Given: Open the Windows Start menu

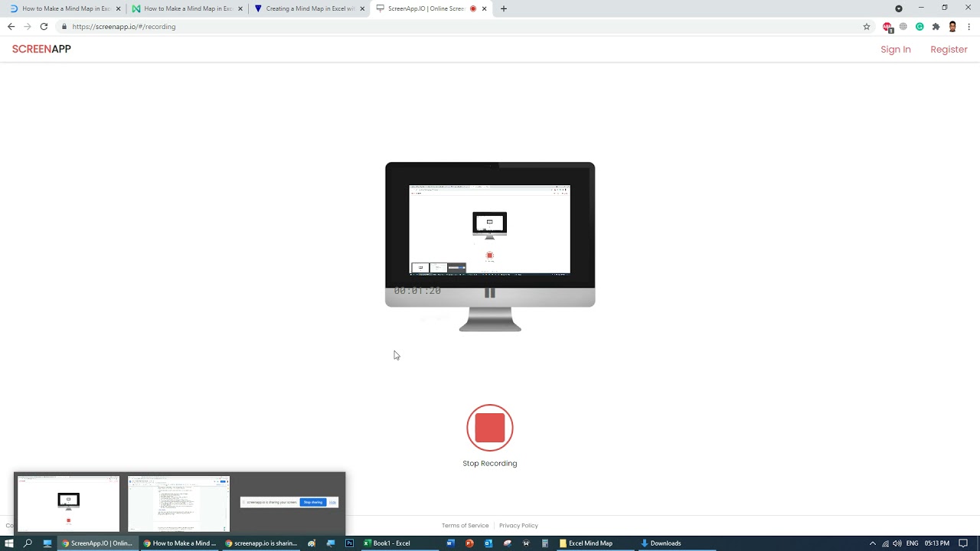Looking at the screenshot, I should [9, 543].
